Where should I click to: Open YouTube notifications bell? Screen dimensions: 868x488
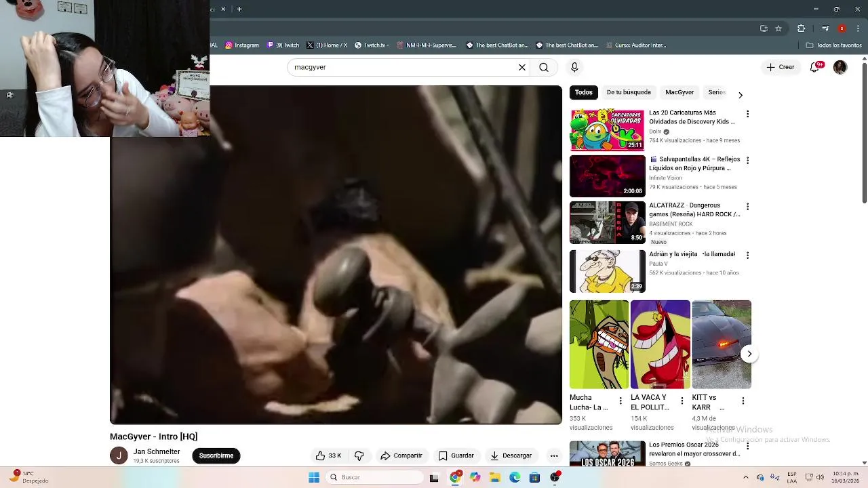click(815, 67)
